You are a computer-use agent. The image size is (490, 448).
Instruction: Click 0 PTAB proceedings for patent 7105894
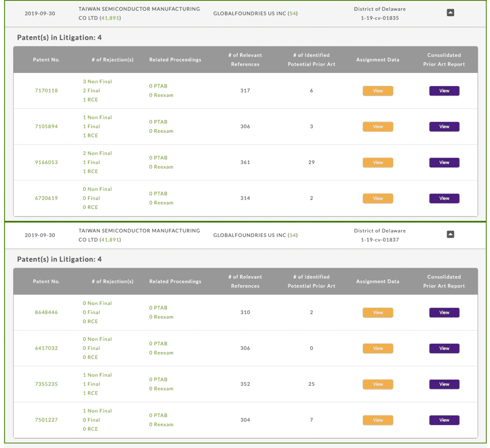click(158, 122)
